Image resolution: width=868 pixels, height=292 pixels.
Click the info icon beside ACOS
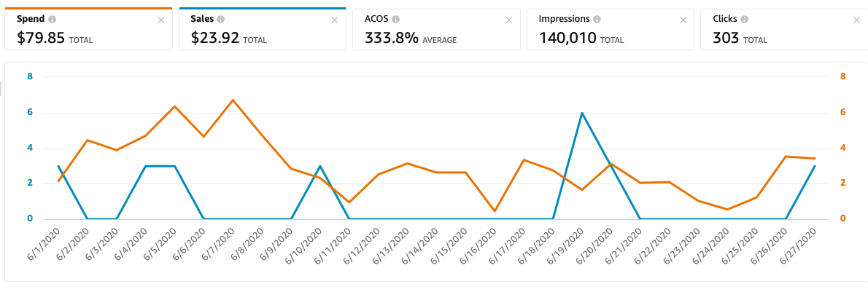click(395, 20)
